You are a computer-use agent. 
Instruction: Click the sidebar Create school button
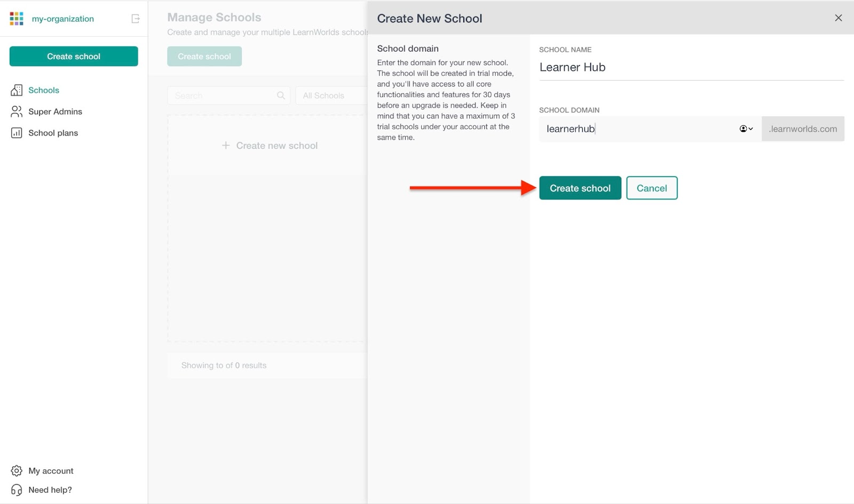[x=74, y=57]
